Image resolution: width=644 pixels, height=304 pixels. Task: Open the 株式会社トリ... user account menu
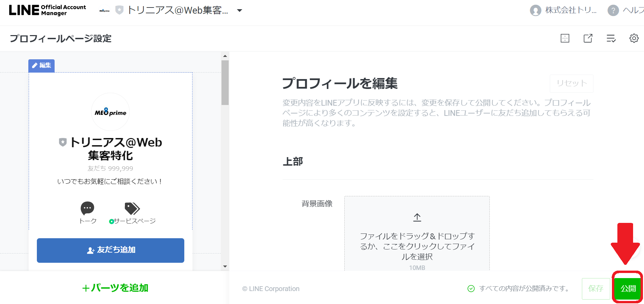click(x=563, y=10)
